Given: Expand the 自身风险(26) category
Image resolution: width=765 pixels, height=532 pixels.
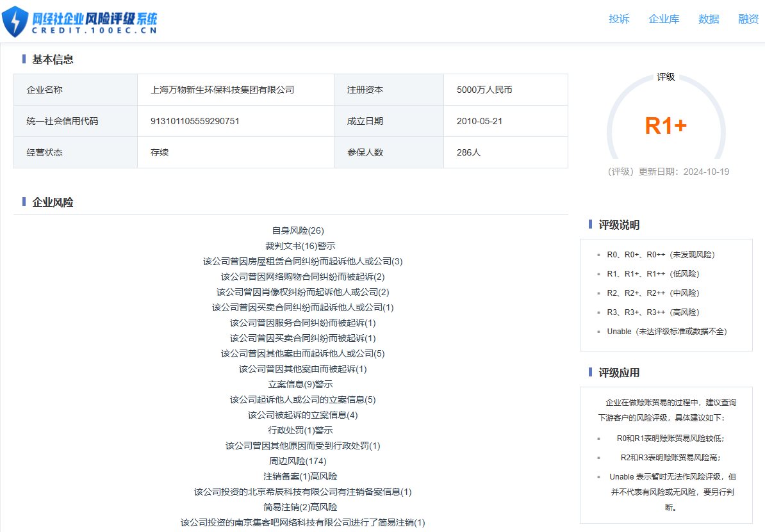Looking at the screenshot, I should (x=298, y=230).
